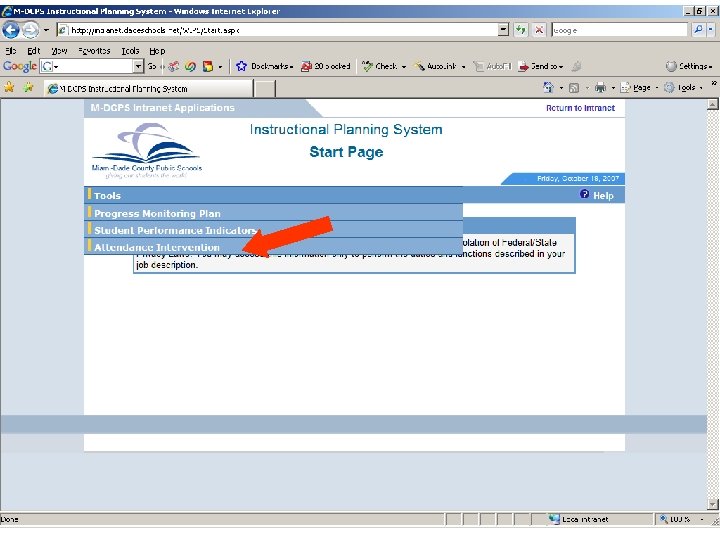Click the Feeds icon in command bar
Screen dimensions: 720x540
click(574, 88)
